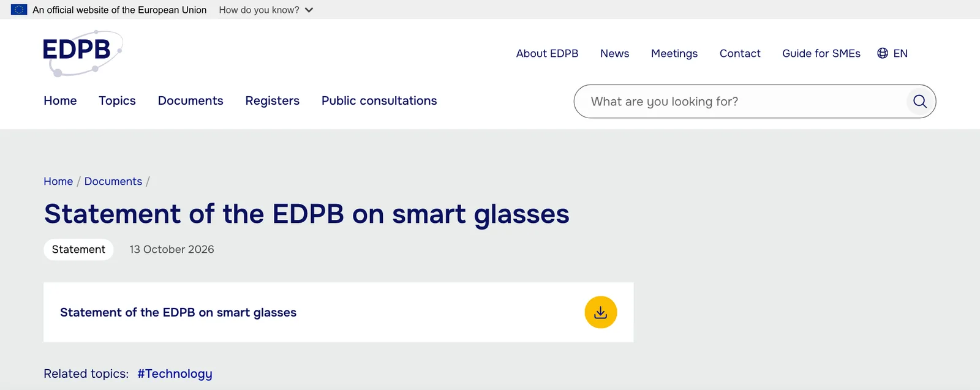980x390 pixels.
Task: Click the page heading 'Statement of the EDPB on smart glasses'
Action: 307,214
